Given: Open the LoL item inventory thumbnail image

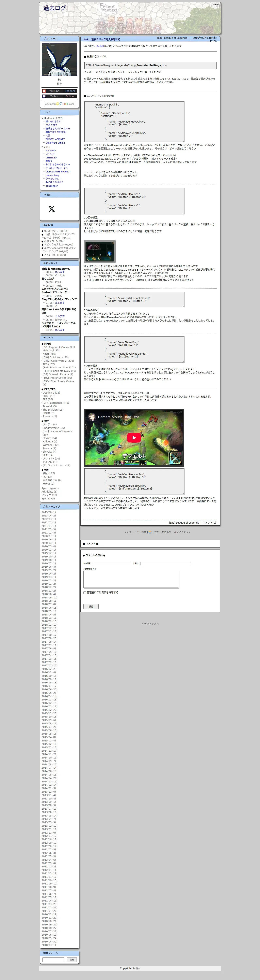Looking at the screenshot, I should (x=99, y=251).
